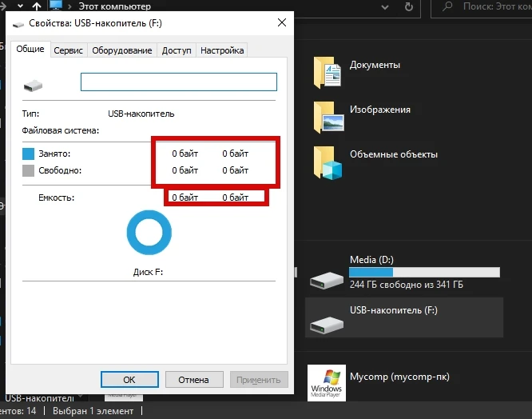The height and width of the screenshot is (419, 532).
Task: Click the disk usage ring chart
Action: point(149,233)
